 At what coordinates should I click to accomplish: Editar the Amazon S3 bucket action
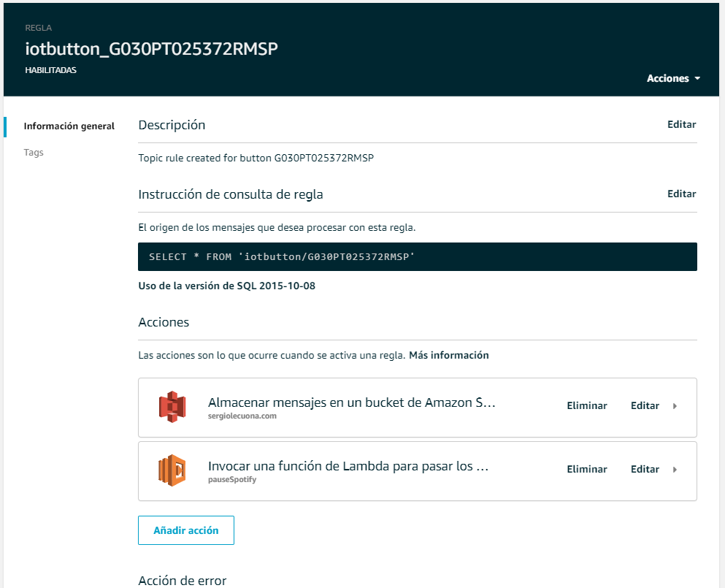[645, 405]
